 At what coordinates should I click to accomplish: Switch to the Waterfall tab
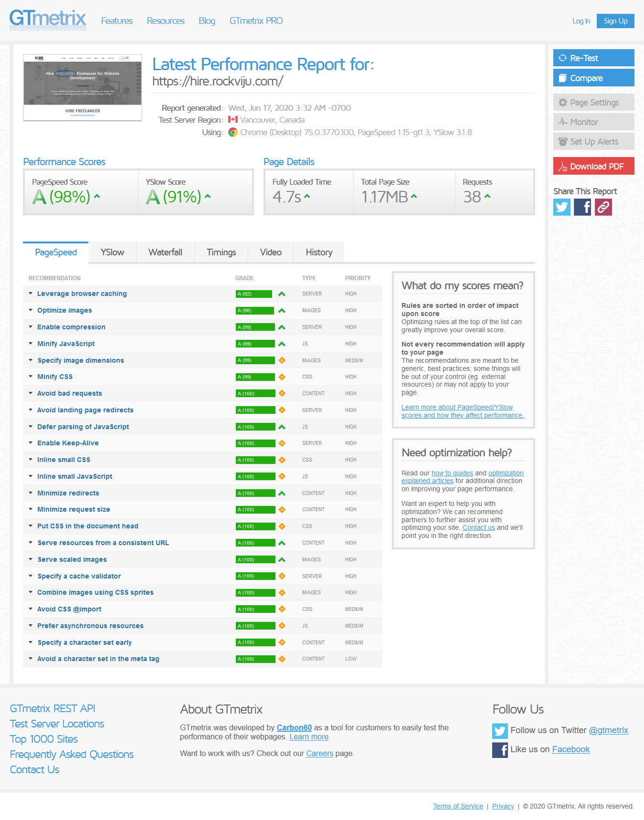[x=165, y=252]
